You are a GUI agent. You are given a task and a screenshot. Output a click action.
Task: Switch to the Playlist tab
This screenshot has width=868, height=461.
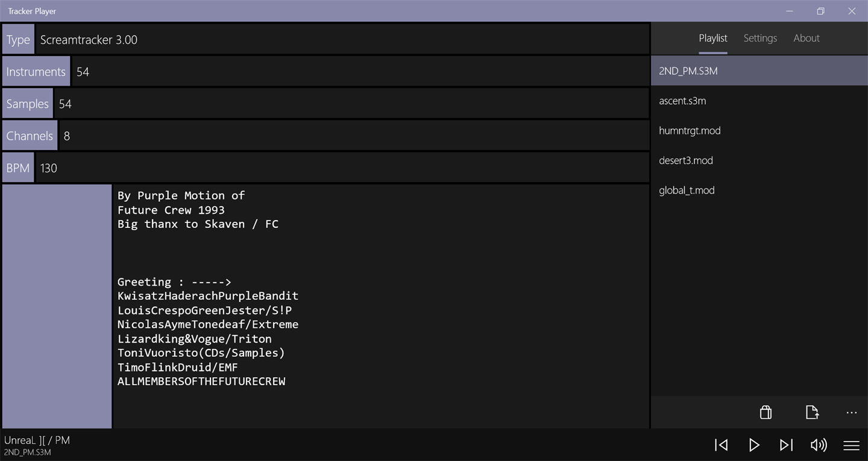click(x=713, y=38)
